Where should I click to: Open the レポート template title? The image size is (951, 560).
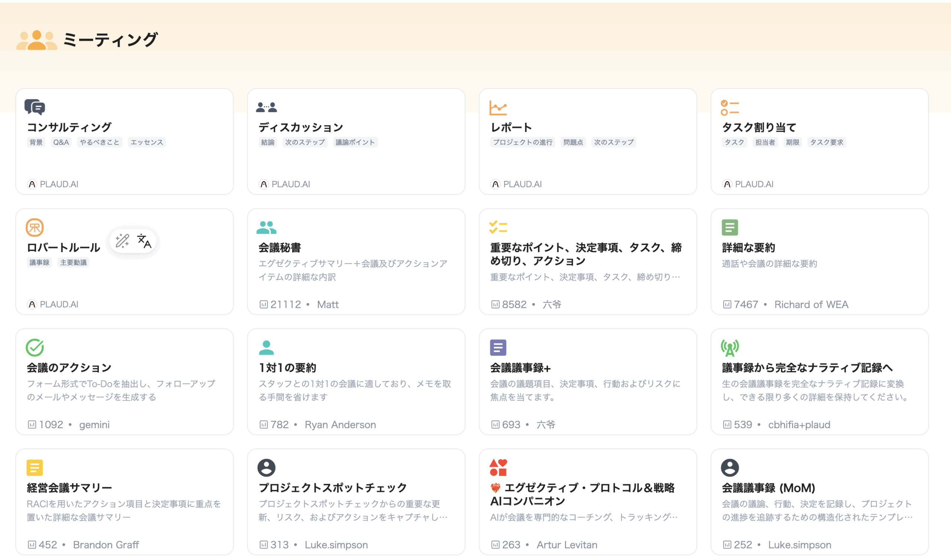[512, 127]
